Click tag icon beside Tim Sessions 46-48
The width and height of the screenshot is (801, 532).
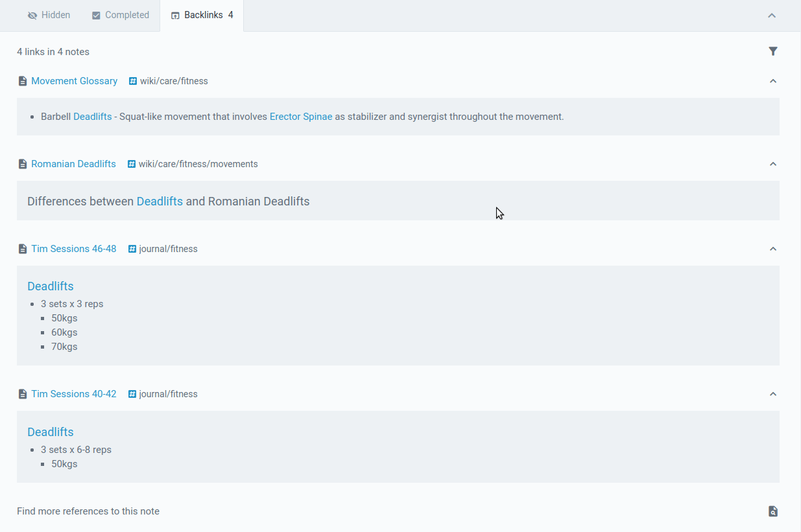coord(132,249)
